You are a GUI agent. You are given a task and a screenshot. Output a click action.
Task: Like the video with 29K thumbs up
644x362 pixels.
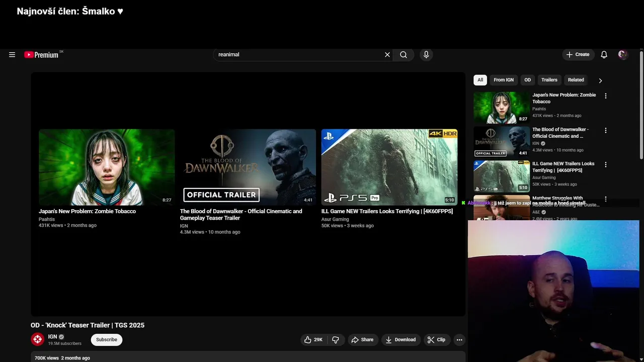[313, 340]
